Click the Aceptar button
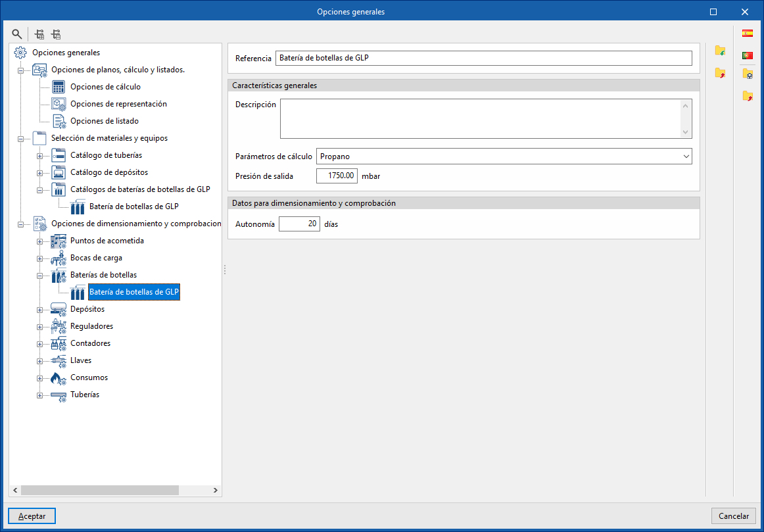 tap(32, 516)
